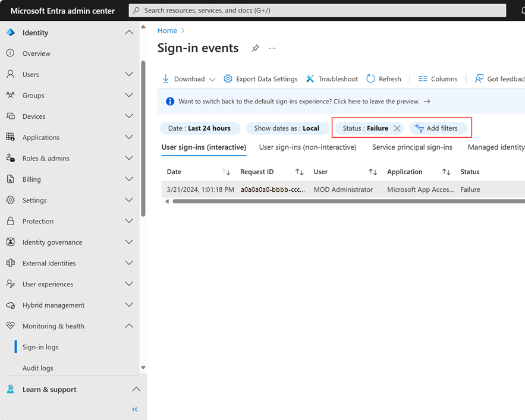Switch to User sign-ins (non-interactive) tab
The image size is (525, 420).
click(307, 147)
